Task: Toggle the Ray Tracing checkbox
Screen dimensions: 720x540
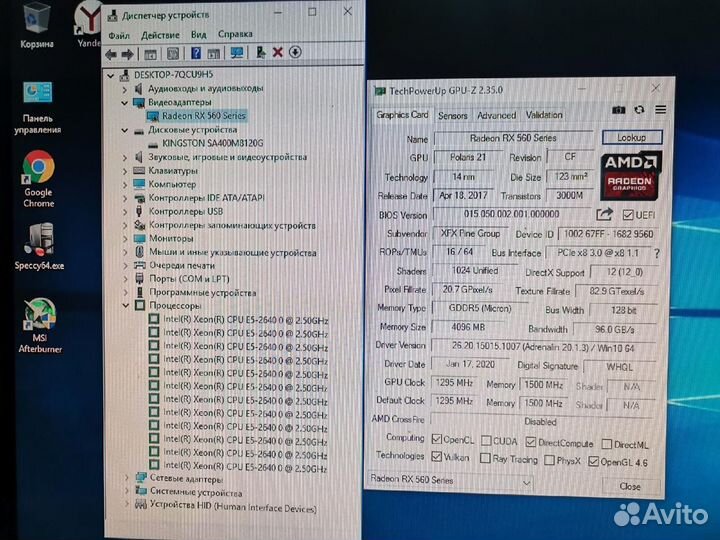Action: tap(485, 458)
